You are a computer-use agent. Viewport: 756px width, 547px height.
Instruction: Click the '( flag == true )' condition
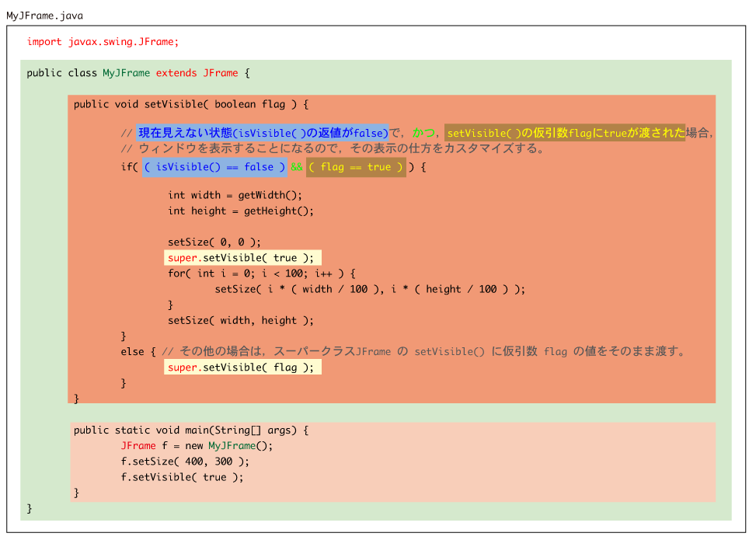coord(356,167)
